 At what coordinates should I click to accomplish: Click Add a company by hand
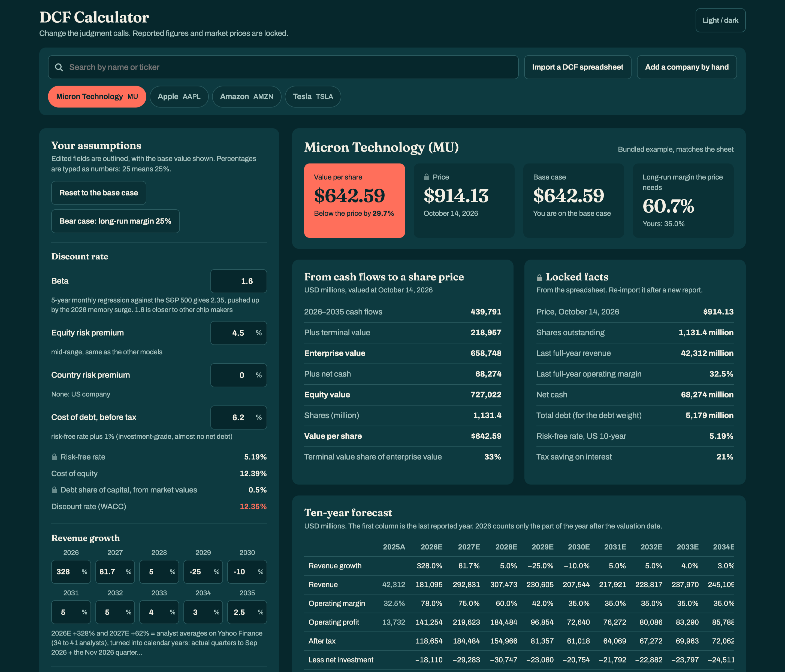(687, 67)
